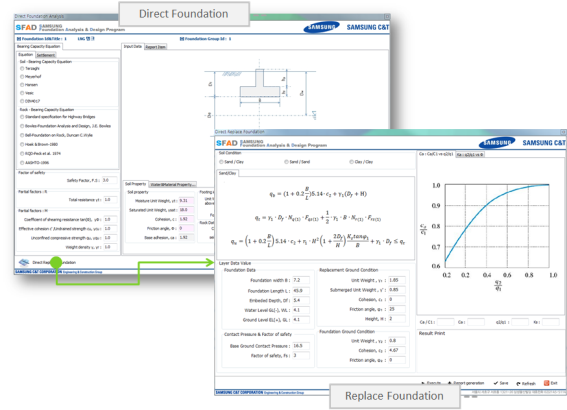Click the Report generation icon

coord(450,383)
